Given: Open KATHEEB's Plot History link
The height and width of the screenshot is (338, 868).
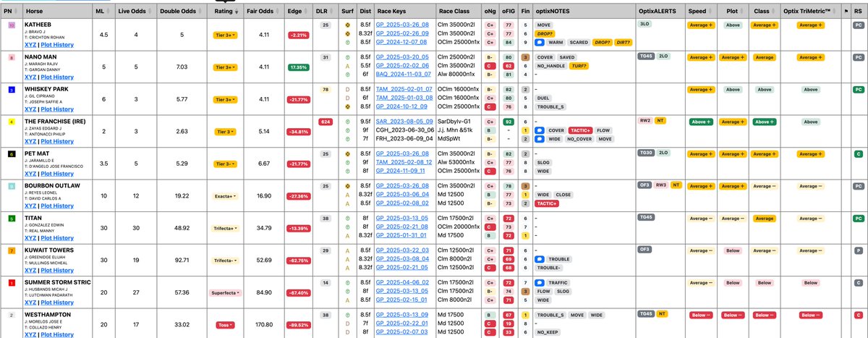Looking at the screenshot, I should tap(56, 45).
